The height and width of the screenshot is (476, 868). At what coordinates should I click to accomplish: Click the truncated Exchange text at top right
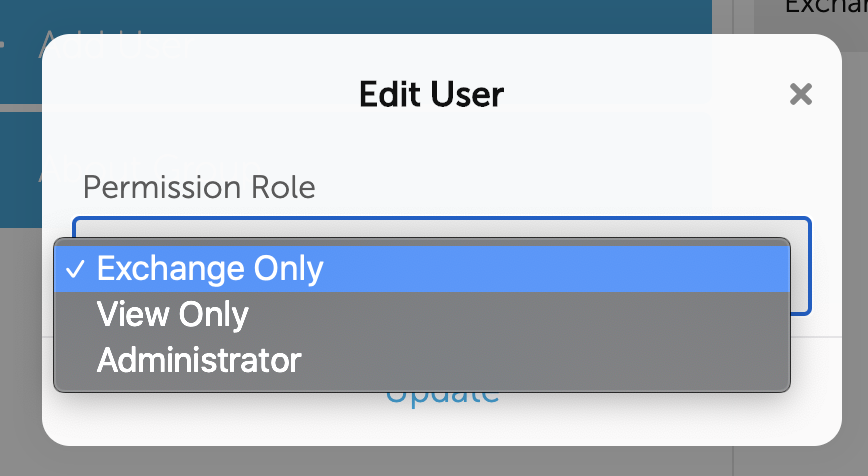(x=825, y=7)
